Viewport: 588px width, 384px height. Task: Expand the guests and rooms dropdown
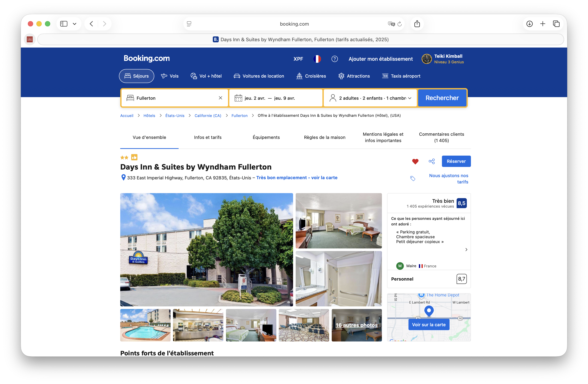click(370, 98)
